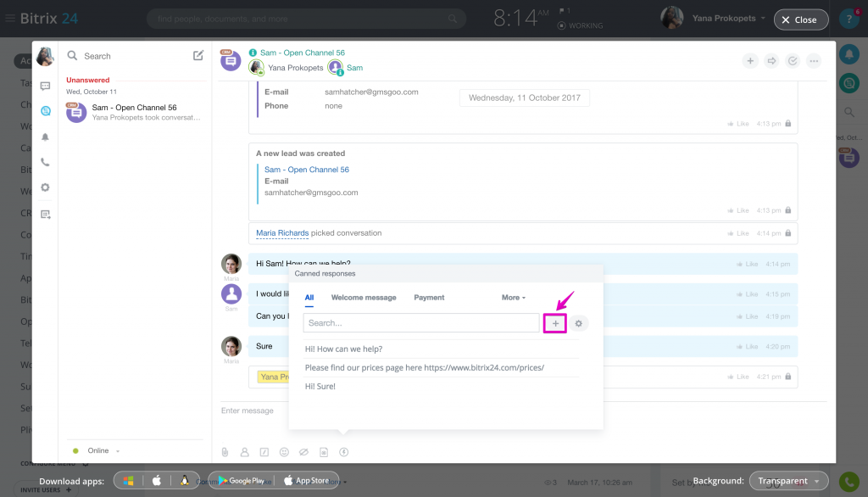Select the Payment tab
This screenshot has width=868, height=497.
(429, 298)
